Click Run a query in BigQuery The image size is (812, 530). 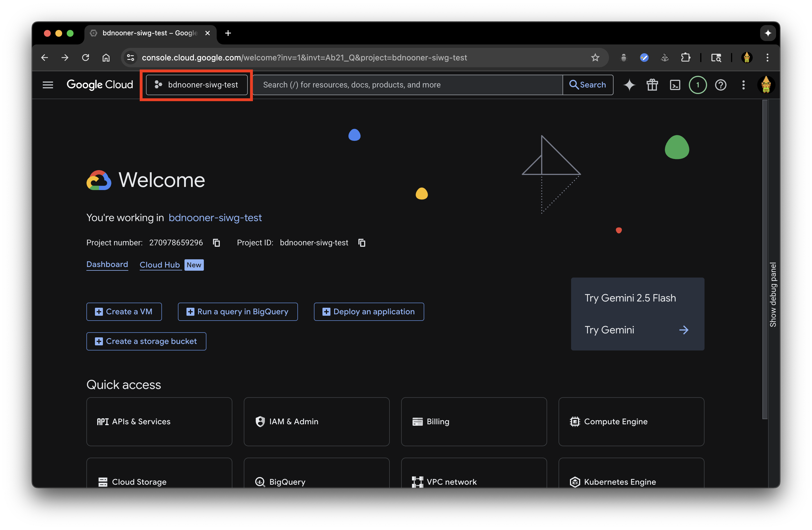(237, 311)
